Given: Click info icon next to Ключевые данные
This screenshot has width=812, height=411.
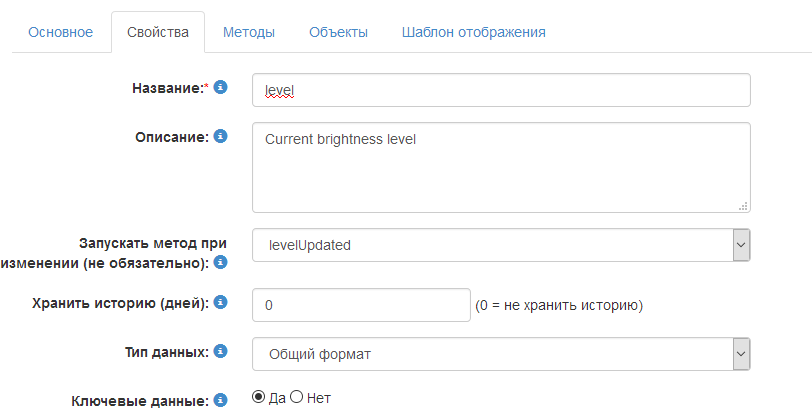Looking at the screenshot, I should click(221, 399).
